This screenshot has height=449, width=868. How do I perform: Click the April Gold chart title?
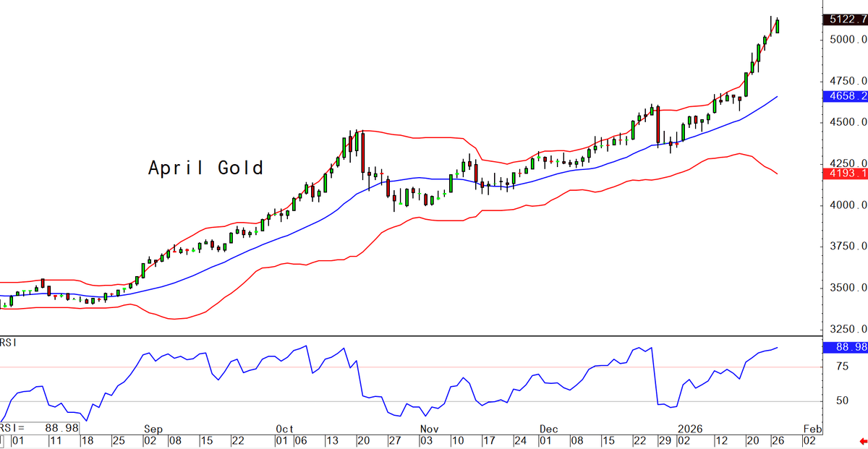pos(206,168)
